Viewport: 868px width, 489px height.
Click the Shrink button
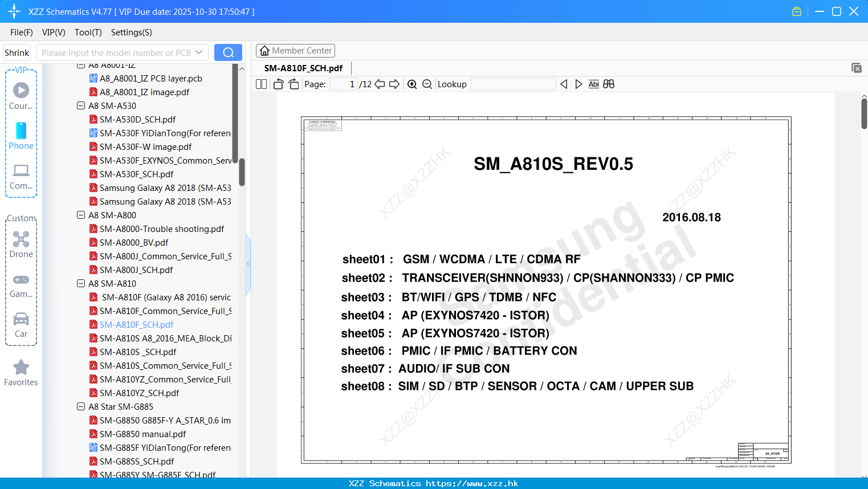pos(17,52)
